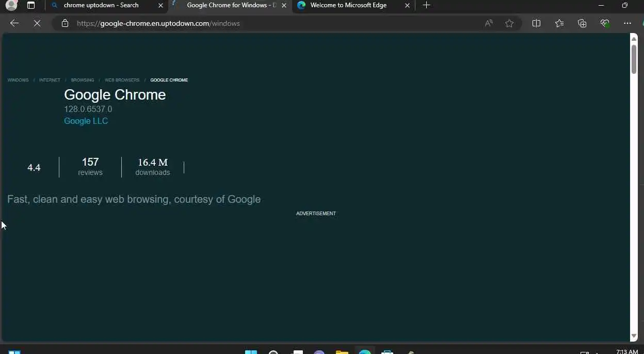Click the page vertical scrollbar thumb
Viewport: 644px width, 354px height.
pyautogui.click(x=634, y=58)
